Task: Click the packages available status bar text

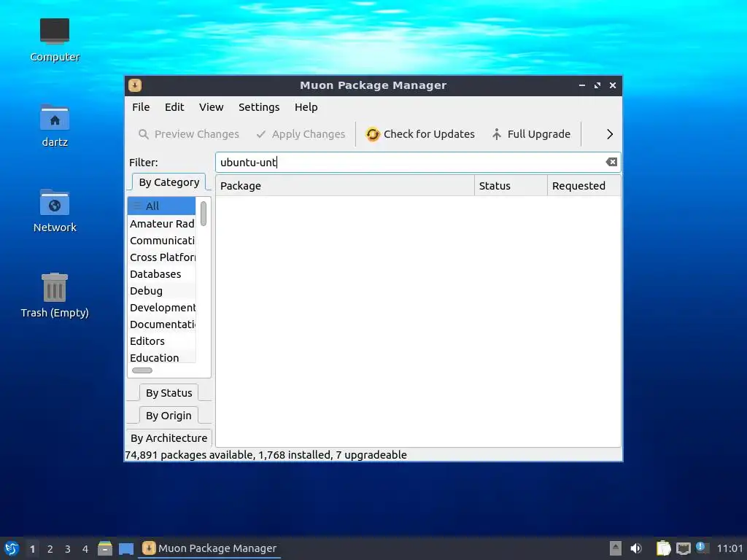Action: [x=266, y=455]
